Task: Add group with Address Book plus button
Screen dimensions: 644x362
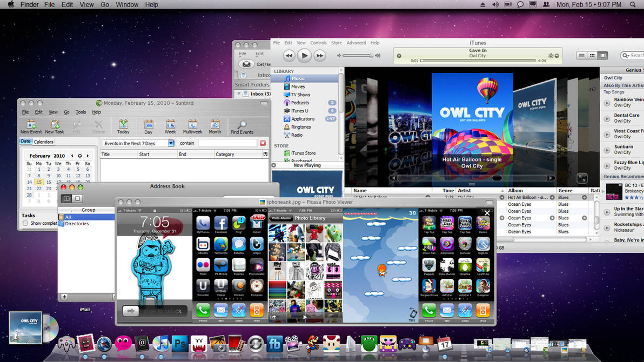Action: (64, 297)
